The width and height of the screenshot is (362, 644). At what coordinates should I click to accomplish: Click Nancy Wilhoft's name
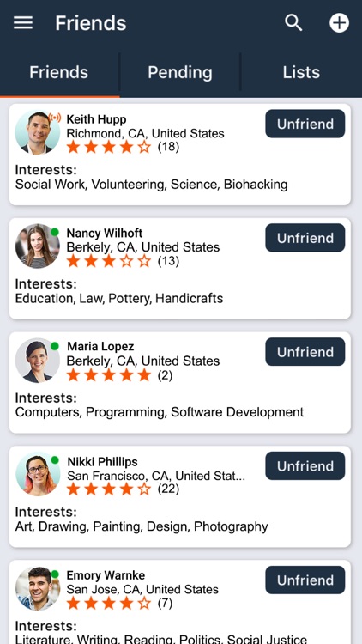coord(105,234)
